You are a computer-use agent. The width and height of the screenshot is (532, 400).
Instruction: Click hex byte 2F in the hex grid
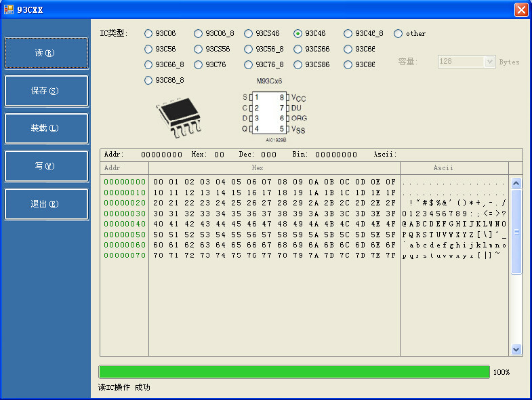point(391,203)
